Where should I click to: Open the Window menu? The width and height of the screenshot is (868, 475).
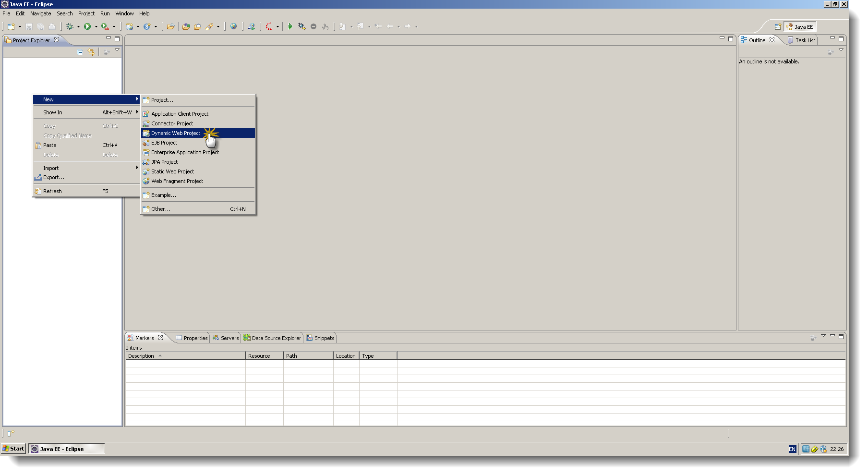(x=124, y=13)
